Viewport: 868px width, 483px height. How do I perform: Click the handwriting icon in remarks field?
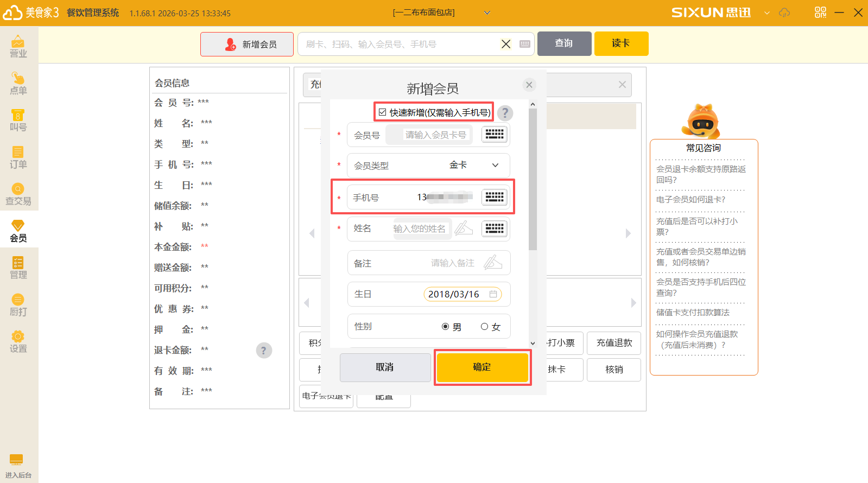492,263
